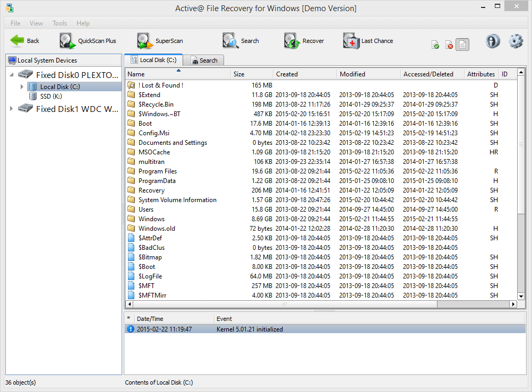532x392 pixels.
Task: Sort by the Created column header
Action: tap(305, 74)
